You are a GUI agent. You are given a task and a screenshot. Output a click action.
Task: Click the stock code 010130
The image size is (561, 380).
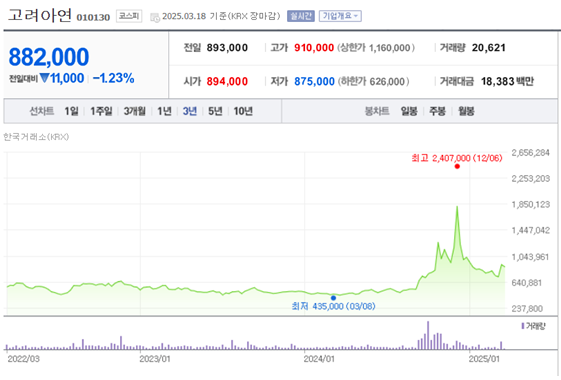[93, 17]
